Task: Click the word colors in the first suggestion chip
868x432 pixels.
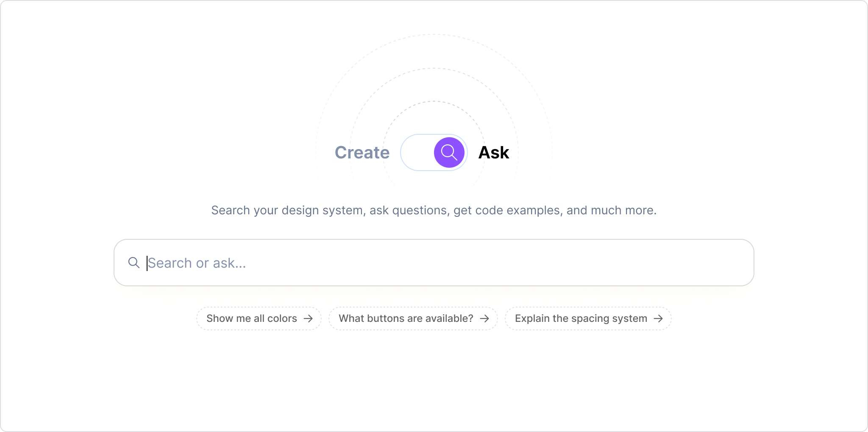Action: [282, 318]
